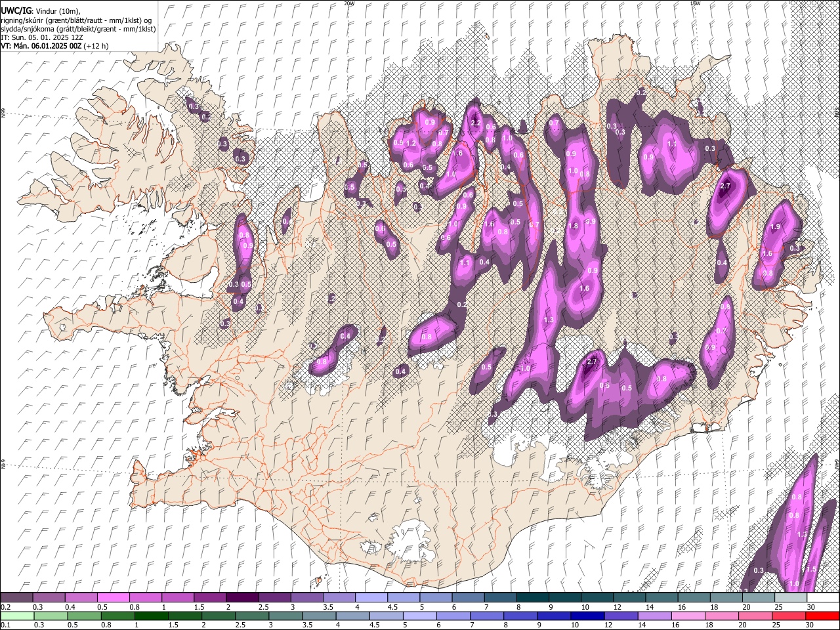Click the '0.1' label in the bottom legend row
The image size is (840, 630).
pyautogui.click(x=6, y=625)
